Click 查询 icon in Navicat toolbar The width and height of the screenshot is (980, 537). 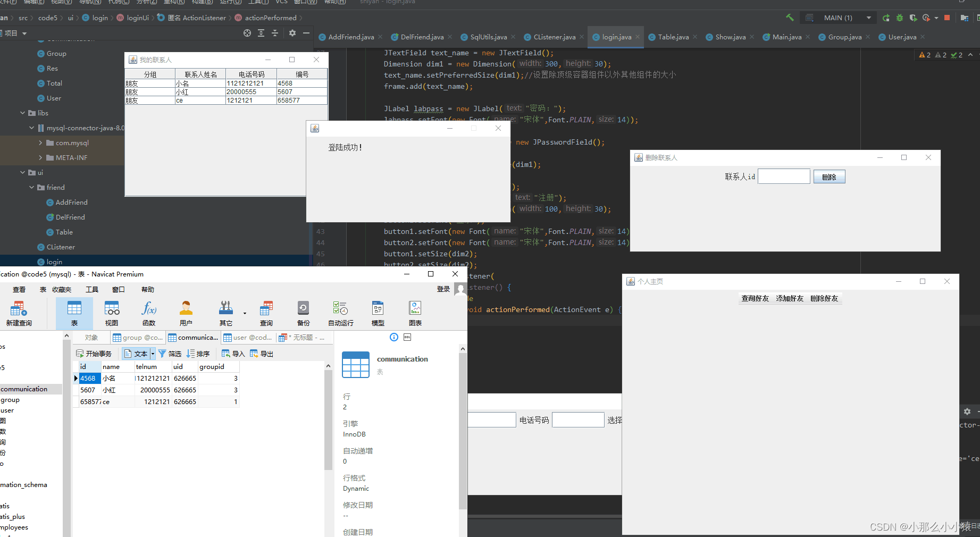[x=266, y=314]
